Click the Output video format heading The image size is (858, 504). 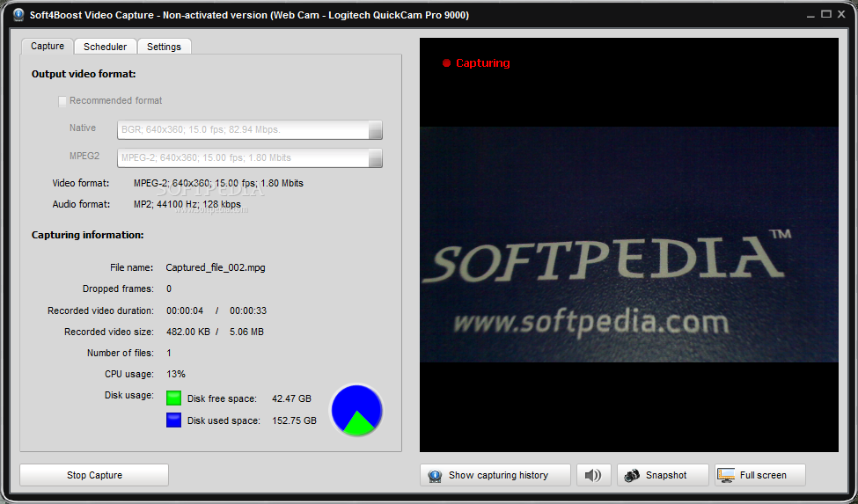pos(84,74)
